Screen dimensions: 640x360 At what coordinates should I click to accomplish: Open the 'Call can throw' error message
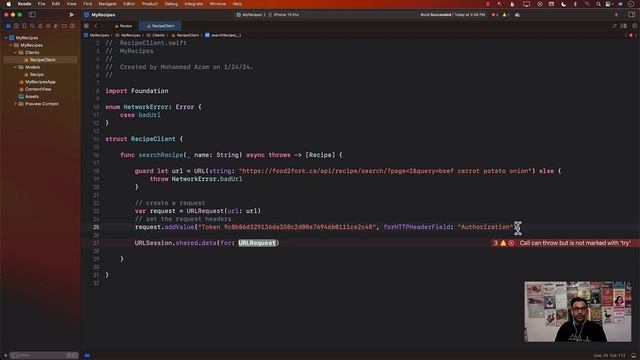tap(575, 243)
